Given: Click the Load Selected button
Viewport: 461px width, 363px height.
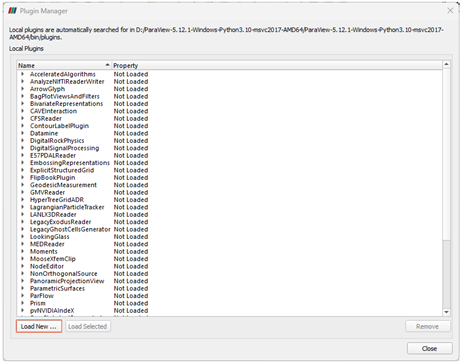Looking at the screenshot, I should point(88,326).
